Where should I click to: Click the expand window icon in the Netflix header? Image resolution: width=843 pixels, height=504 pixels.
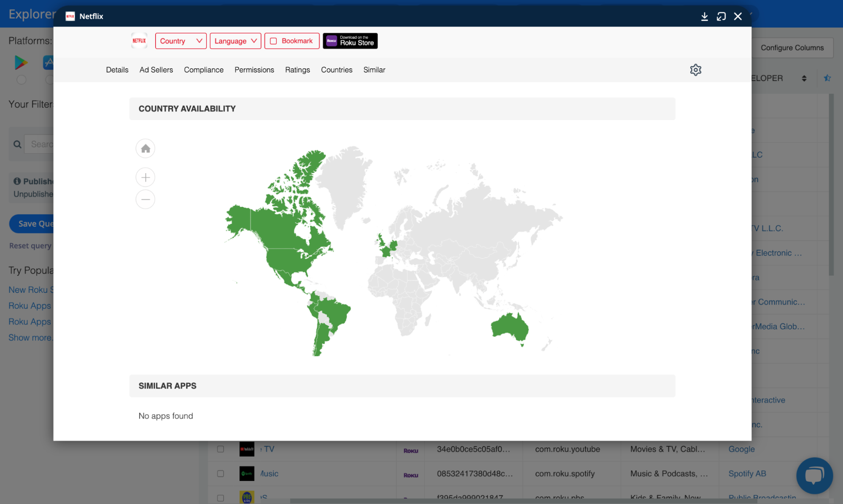tap(721, 16)
